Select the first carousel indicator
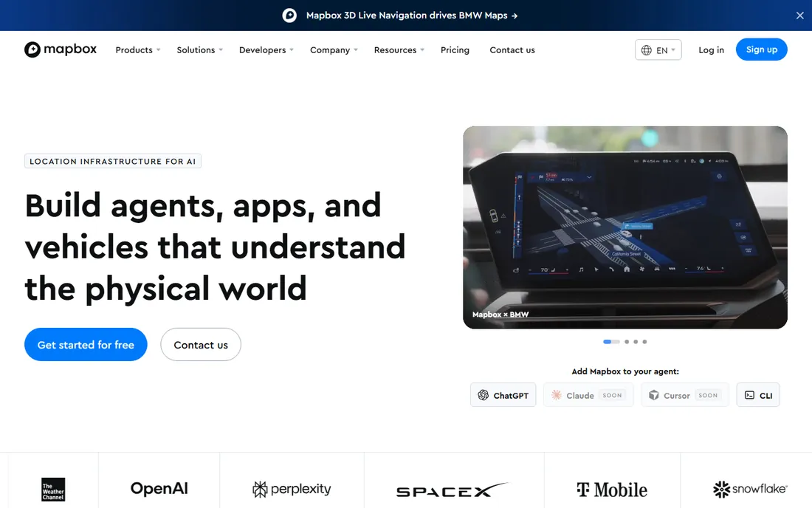 coord(611,342)
